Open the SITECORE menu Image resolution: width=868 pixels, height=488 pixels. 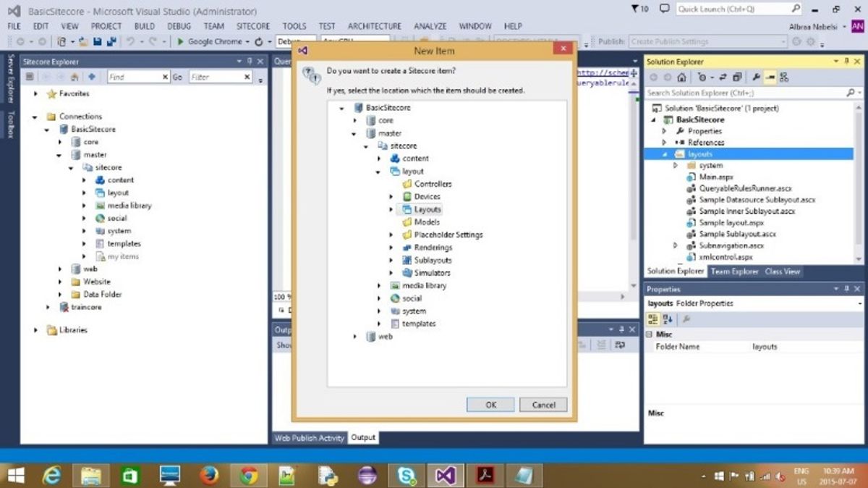(x=253, y=26)
